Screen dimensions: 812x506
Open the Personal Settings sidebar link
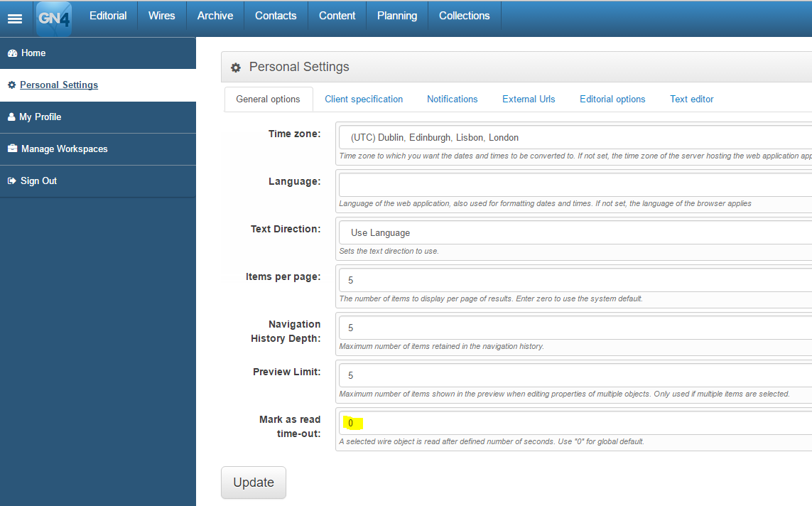point(58,85)
